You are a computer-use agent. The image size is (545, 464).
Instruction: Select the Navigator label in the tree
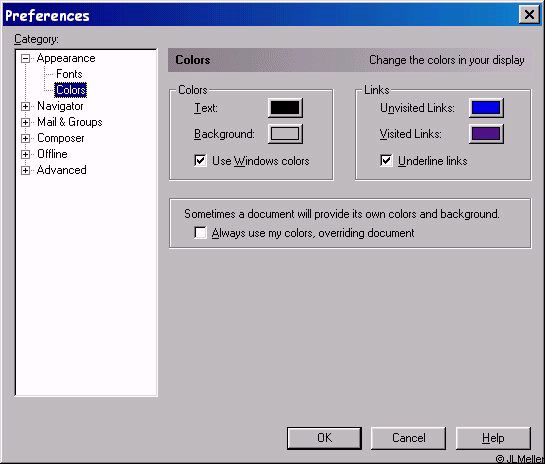[x=60, y=106]
